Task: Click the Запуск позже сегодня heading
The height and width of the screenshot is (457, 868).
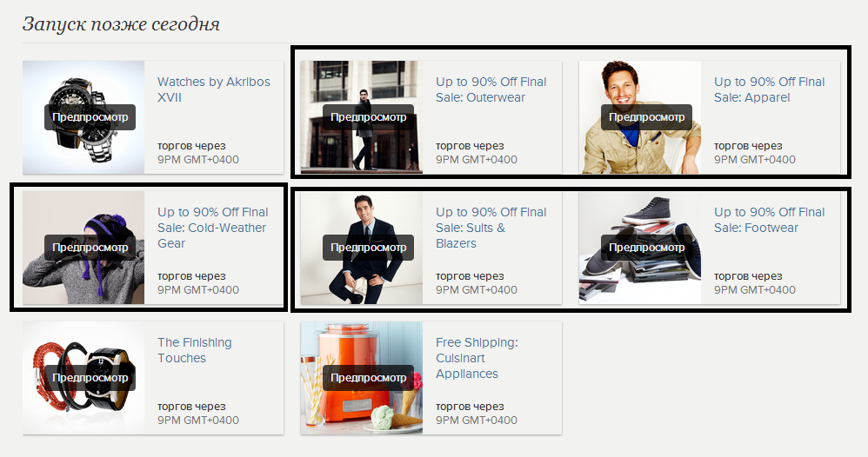Action: click(121, 23)
